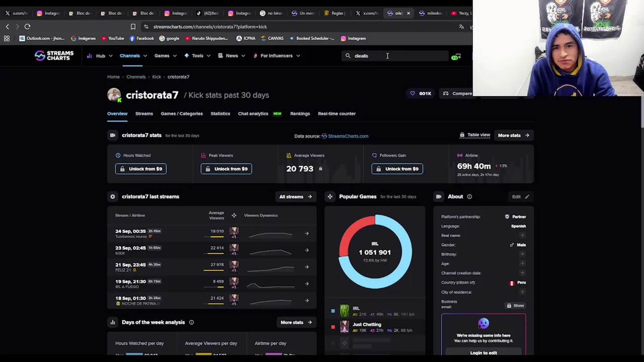Viewport: 644px width, 362px height.
Task: Open the StreamsCharts.com data source link
Action: point(345,136)
